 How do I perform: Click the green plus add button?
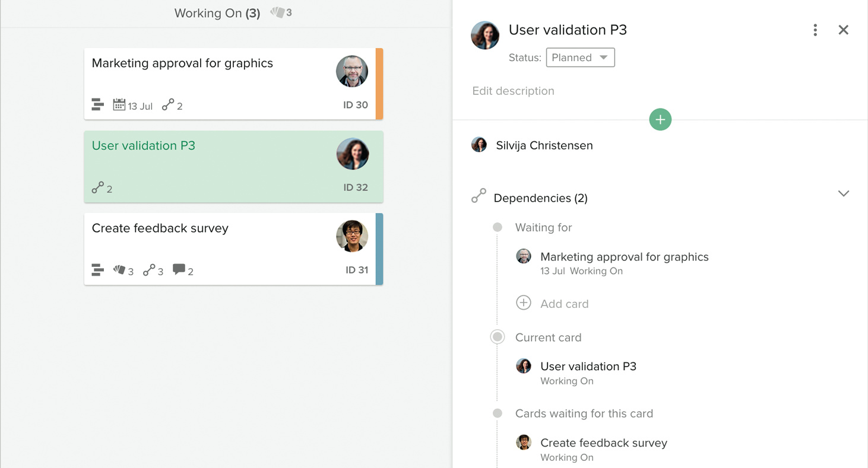point(660,119)
